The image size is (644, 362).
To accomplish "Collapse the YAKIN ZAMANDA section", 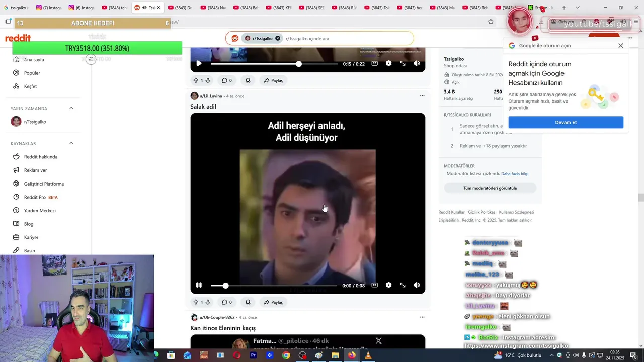I will 71,108.
